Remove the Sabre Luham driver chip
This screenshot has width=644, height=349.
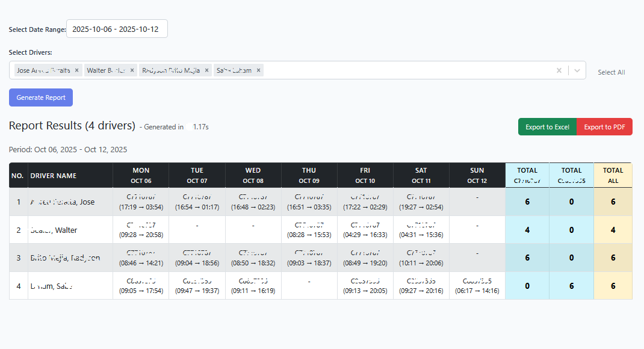pos(258,70)
